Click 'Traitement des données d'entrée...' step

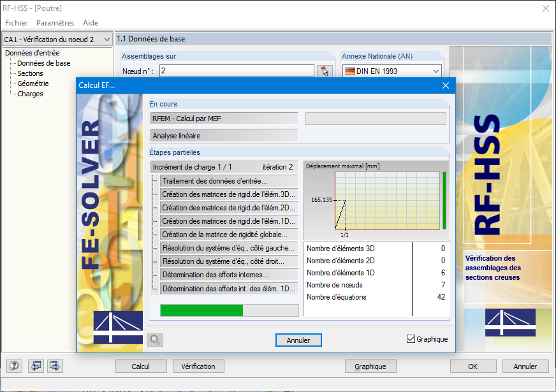tap(229, 181)
